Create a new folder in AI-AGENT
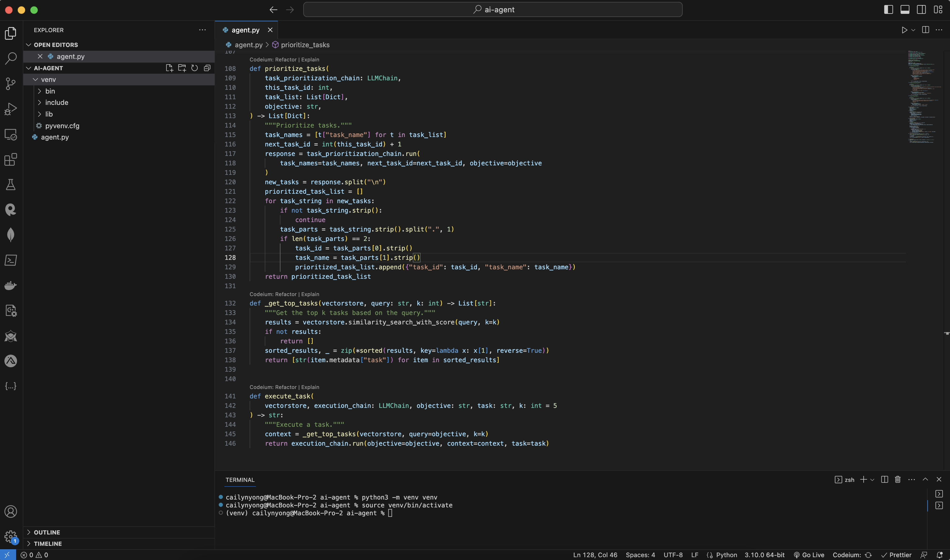950x560 pixels. [x=182, y=68]
